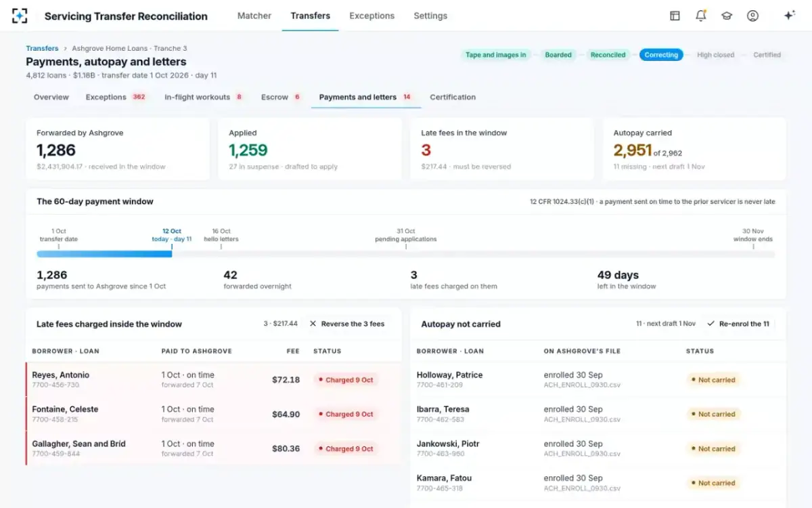
Task: Open the Holloway, Patrice autopay row
Action: (x=598, y=379)
